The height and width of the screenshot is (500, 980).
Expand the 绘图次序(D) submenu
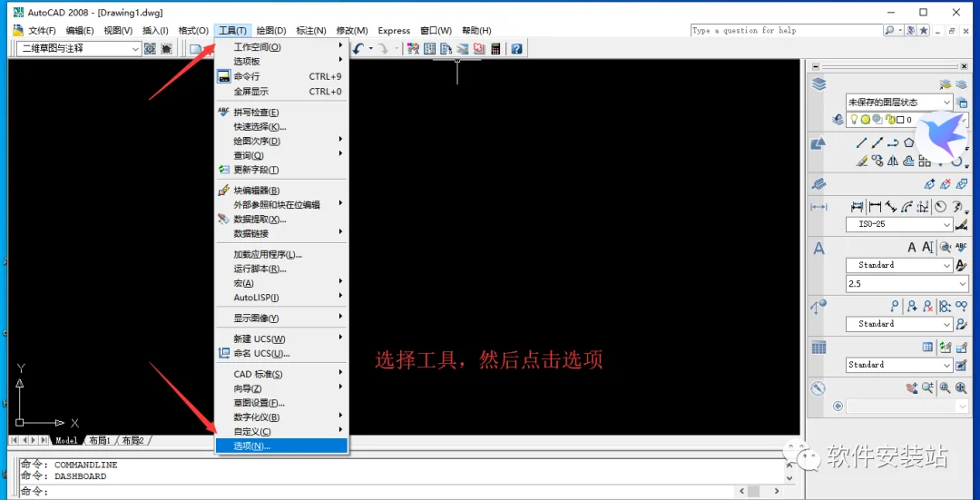coord(281,141)
